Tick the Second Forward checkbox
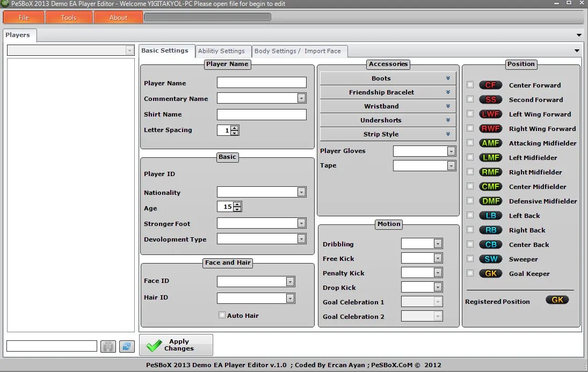Image resolution: width=588 pixels, height=372 pixels. tap(470, 99)
